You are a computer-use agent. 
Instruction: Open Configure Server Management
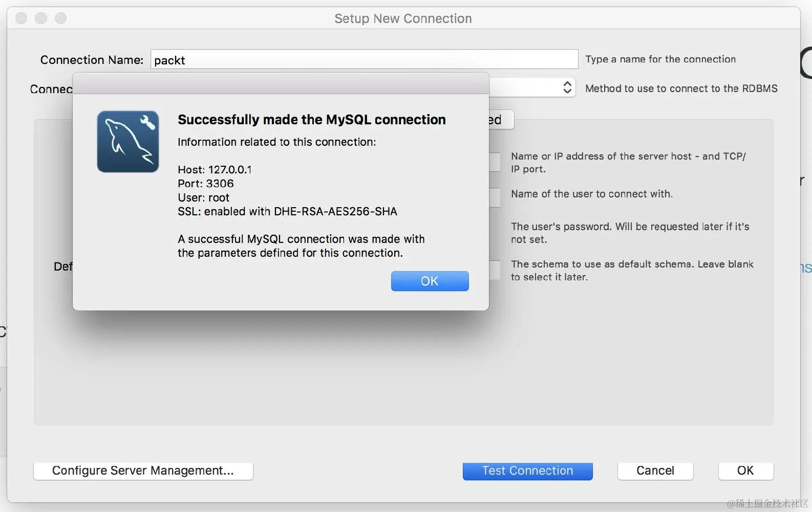(143, 471)
